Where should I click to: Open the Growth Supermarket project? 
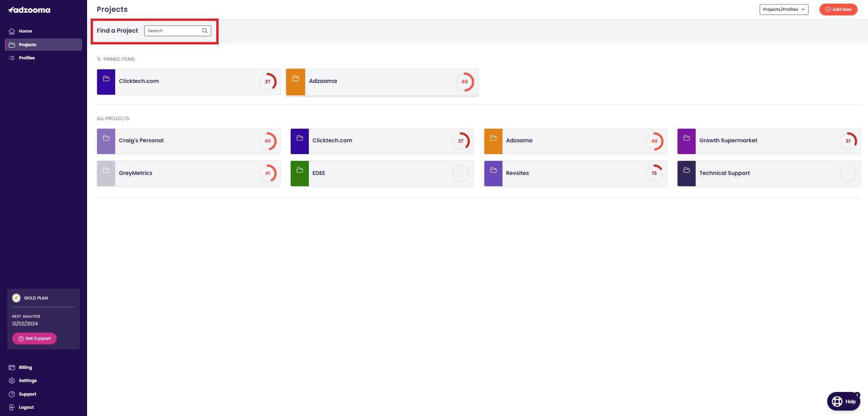[x=769, y=141]
